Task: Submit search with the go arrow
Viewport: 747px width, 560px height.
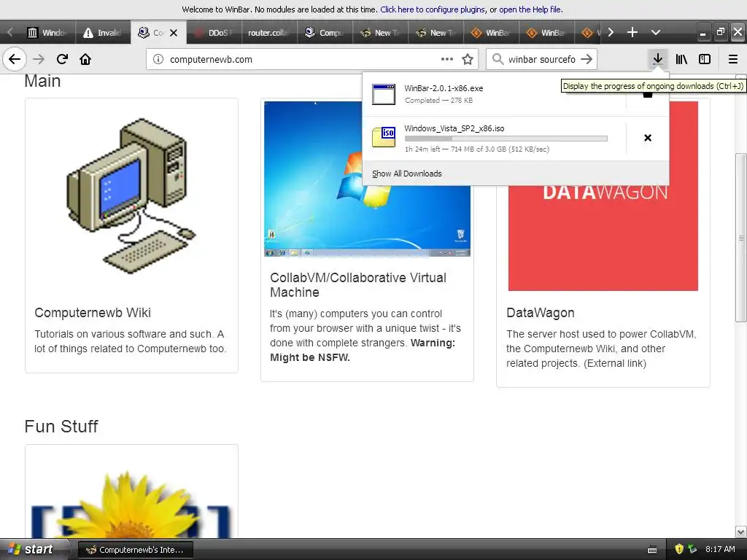Action: tap(587, 59)
